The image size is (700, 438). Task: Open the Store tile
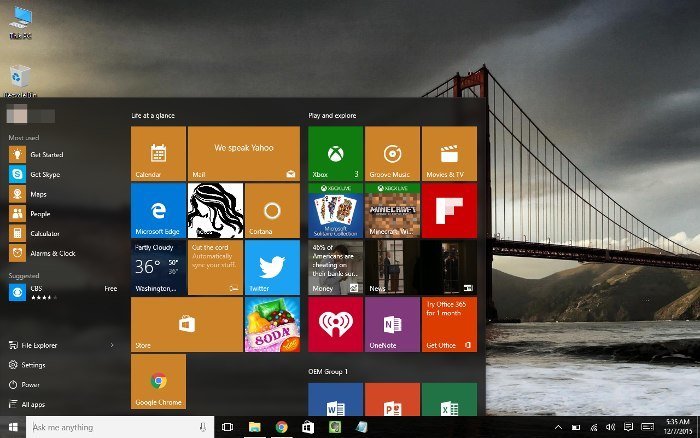click(187, 325)
